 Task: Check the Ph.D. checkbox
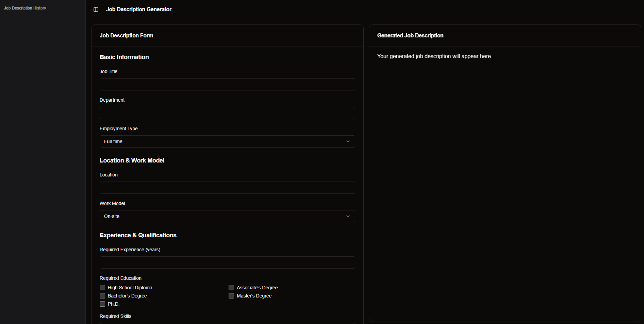coord(102,304)
